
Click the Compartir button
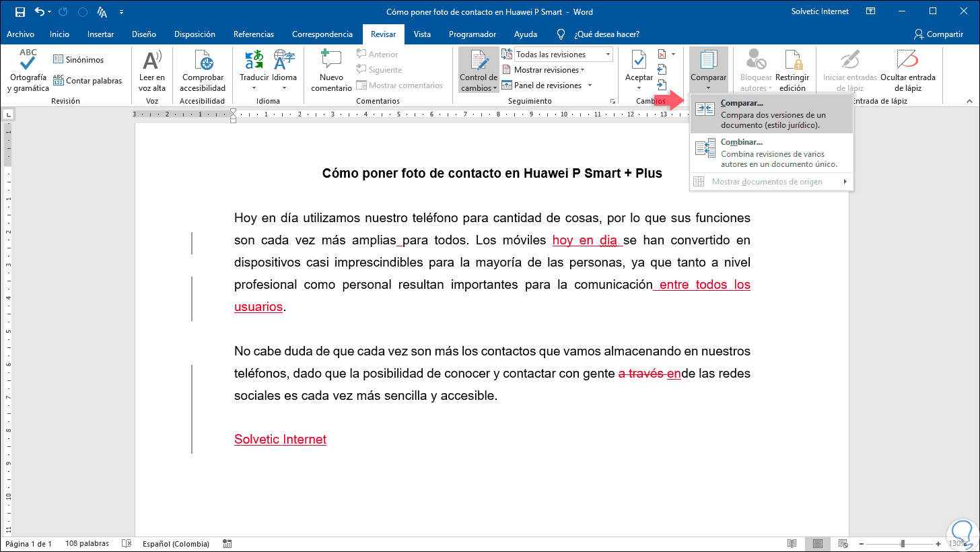coord(938,34)
